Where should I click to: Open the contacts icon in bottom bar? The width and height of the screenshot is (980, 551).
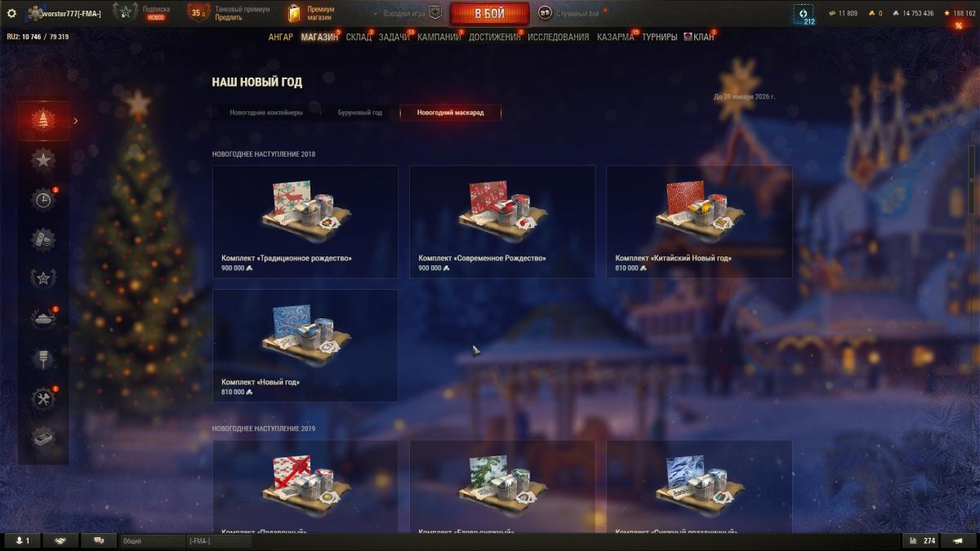coord(22,540)
